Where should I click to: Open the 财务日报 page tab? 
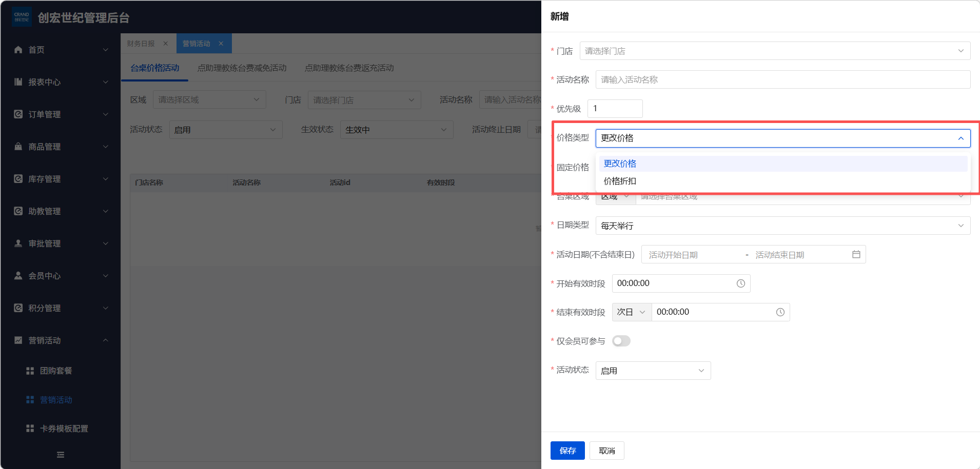[x=141, y=44]
